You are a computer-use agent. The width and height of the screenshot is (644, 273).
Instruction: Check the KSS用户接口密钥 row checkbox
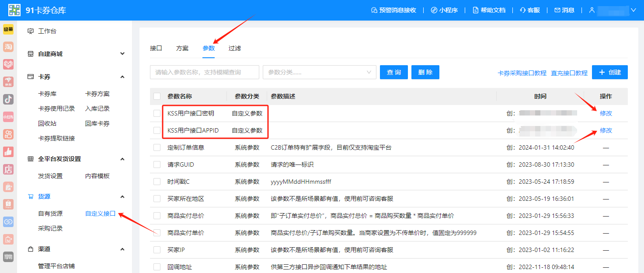click(x=157, y=113)
